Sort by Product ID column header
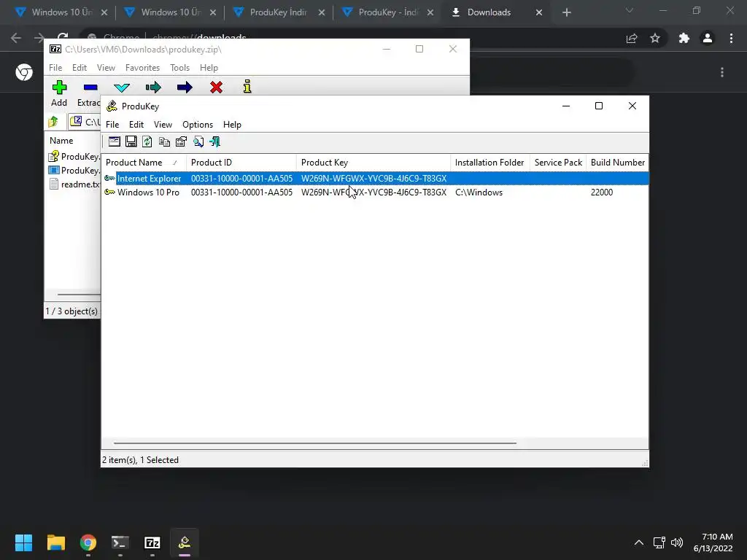This screenshot has height=560, width=747. pyautogui.click(x=241, y=163)
